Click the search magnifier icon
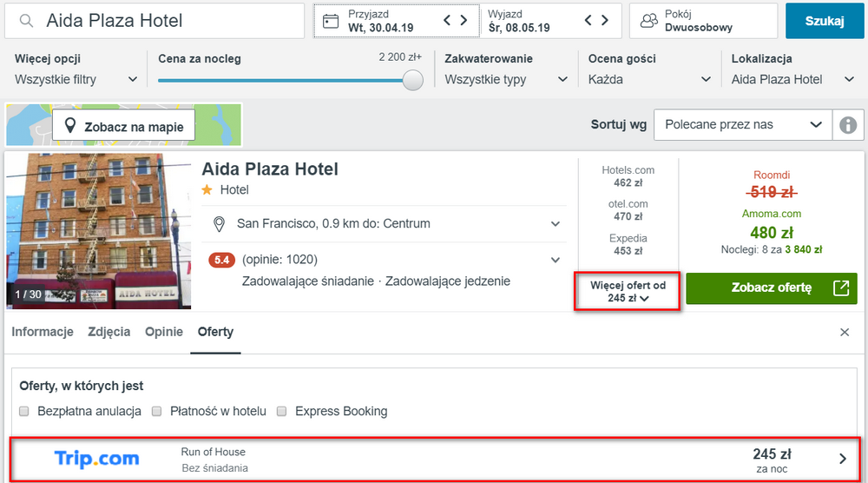The image size is (868, 483). tap(26, 21)
